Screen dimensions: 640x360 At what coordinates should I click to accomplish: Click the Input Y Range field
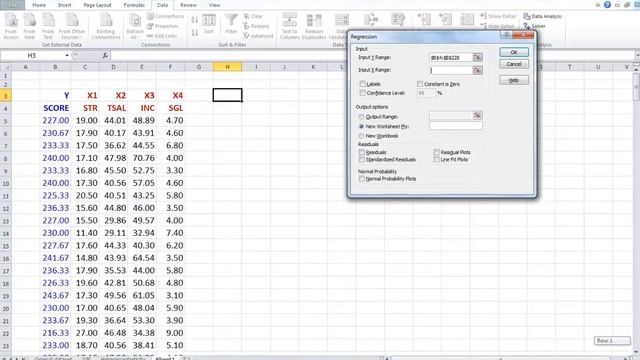(451, 58)
